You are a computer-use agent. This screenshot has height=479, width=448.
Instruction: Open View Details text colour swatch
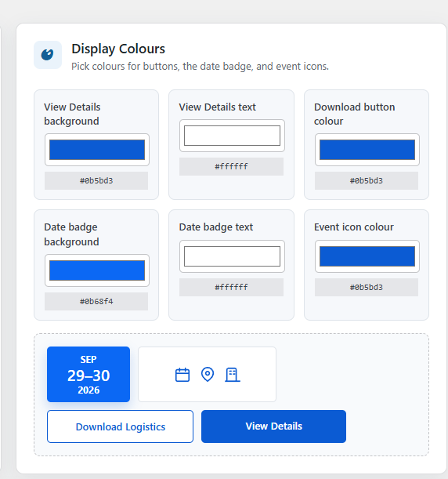point(232,136)
